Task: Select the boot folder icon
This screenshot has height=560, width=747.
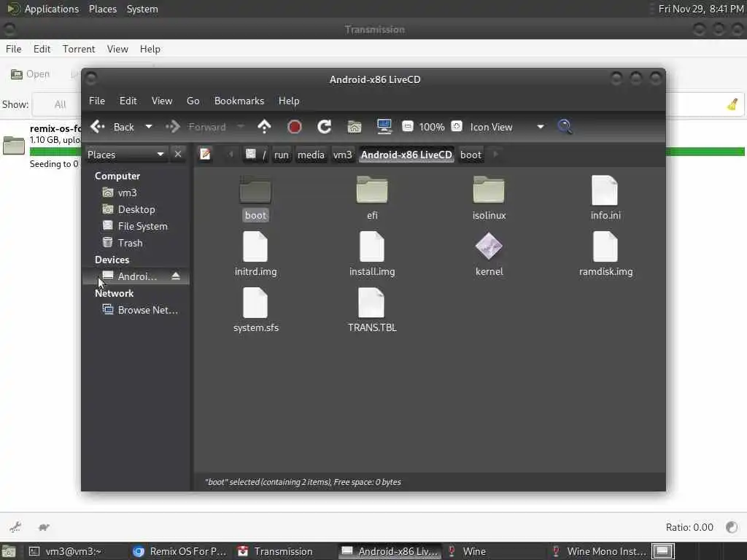Action: pos(255,190)
